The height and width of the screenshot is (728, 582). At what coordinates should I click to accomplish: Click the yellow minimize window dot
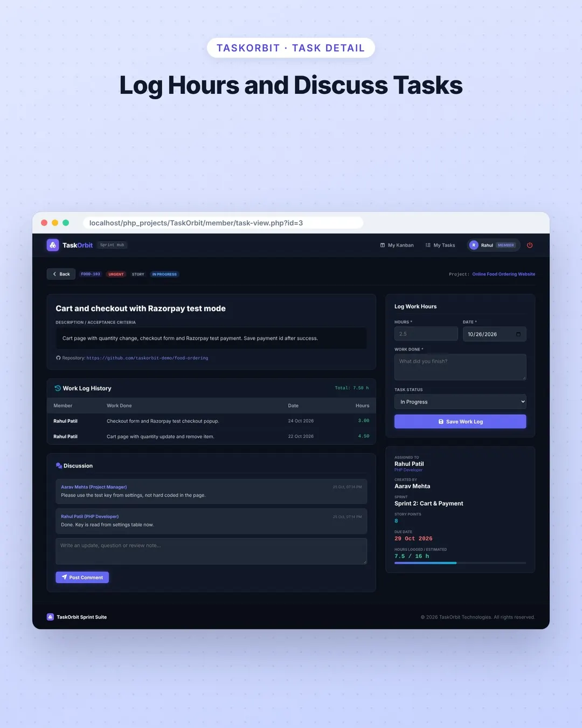pyautogui.click(x=55, y=223)
